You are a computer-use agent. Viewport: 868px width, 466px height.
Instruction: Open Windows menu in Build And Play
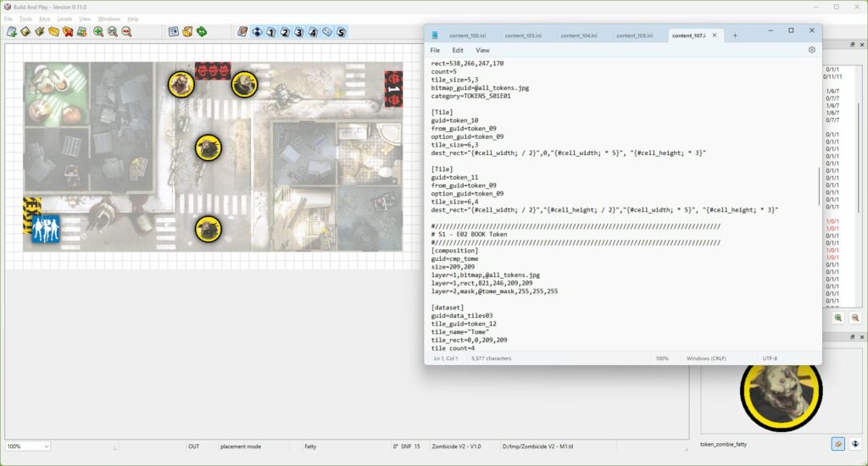coord(109,19)
